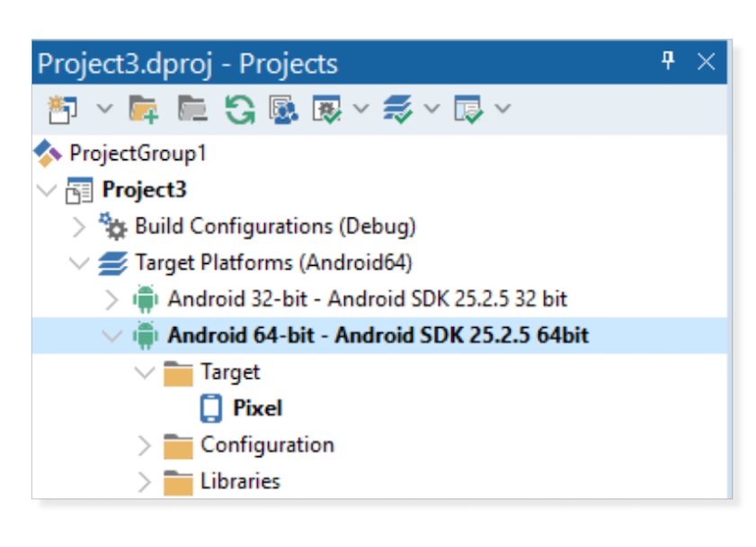Open dropdown next to build configurations toolbar icon
The image size is (756, 547).
tap(360, 109)
